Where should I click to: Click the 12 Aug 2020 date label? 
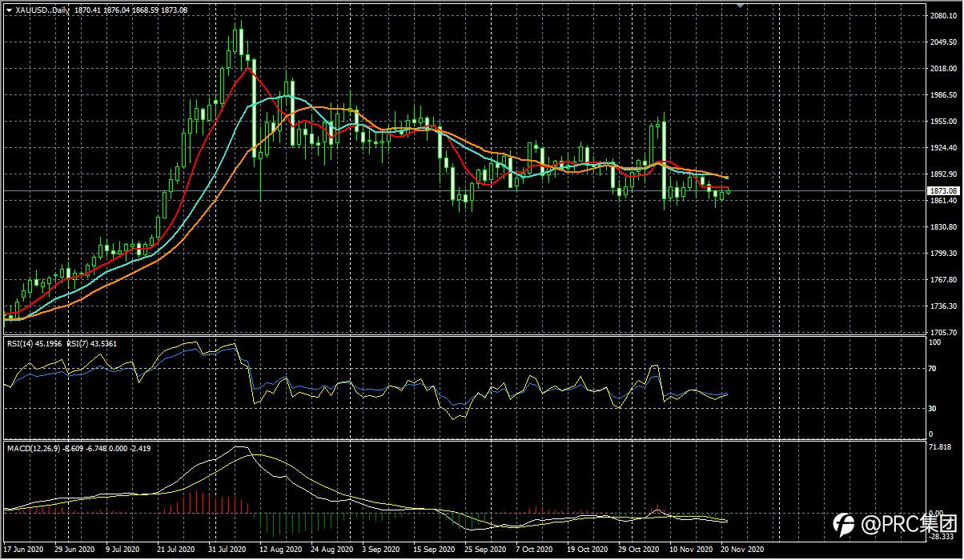tap(280, 550)
